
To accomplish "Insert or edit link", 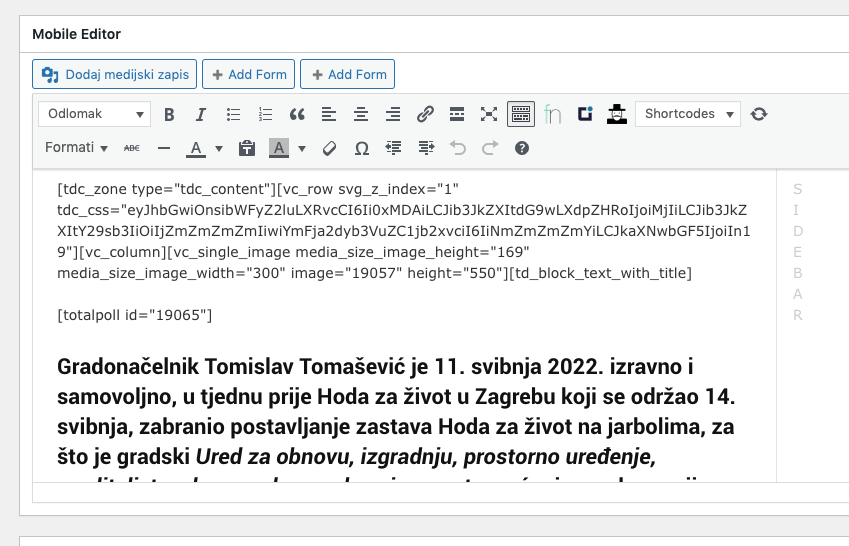I will 425,114.
